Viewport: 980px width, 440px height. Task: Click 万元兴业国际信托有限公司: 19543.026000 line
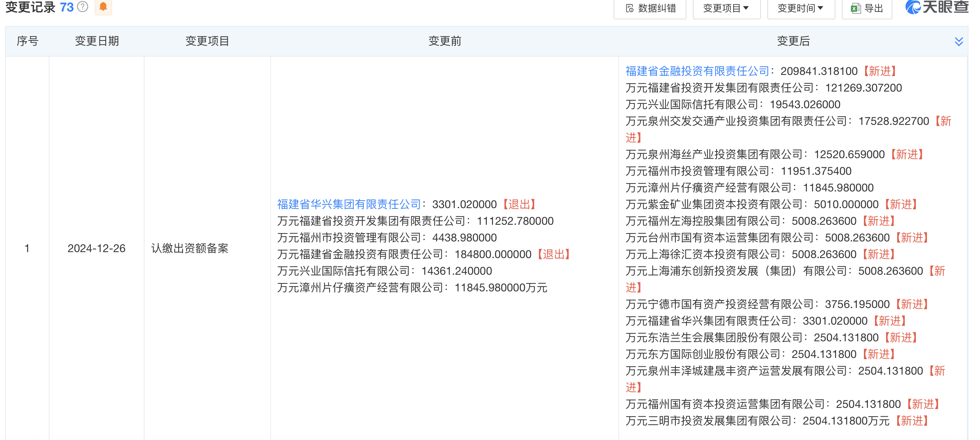733,104
